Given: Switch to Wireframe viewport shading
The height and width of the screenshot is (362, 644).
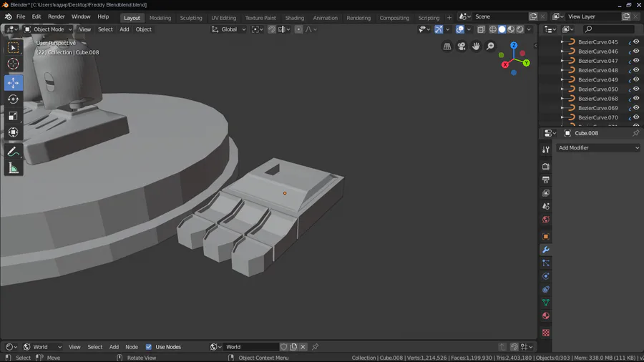Looking at the screenshot, I should (493, 29).
